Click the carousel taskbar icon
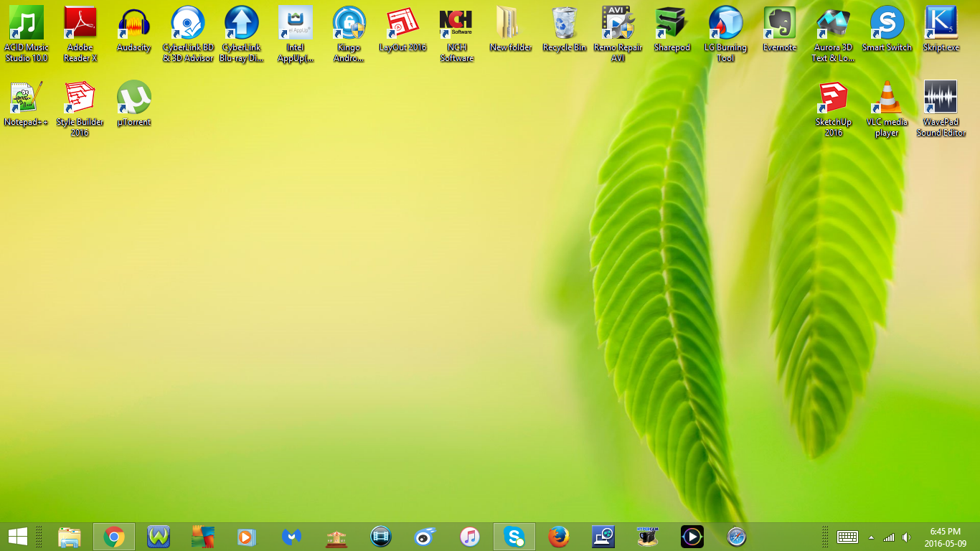The width and height of the screenshot is (980, 551). (336, 537)
